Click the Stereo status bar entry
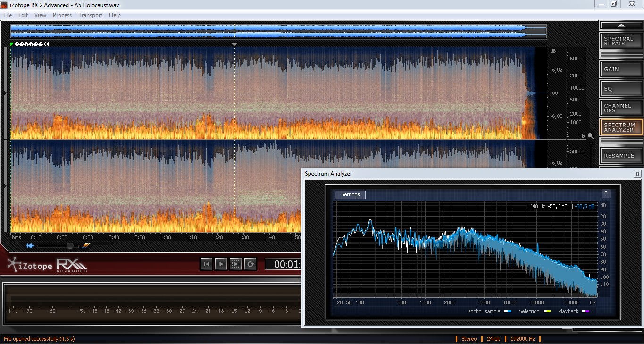Image resolution: width=644 pixels, height=344 pixels. (469, 339)
